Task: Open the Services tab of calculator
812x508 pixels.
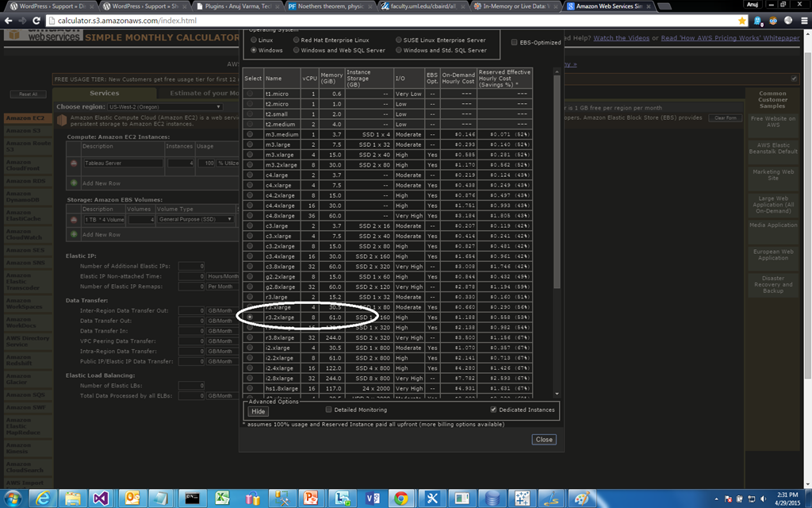Action: [104, 94]
